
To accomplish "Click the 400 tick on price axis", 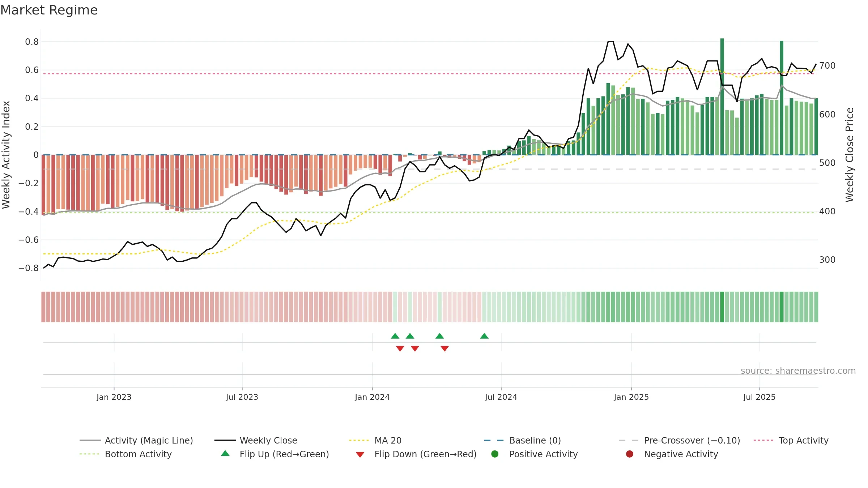I will click(827, 211).
